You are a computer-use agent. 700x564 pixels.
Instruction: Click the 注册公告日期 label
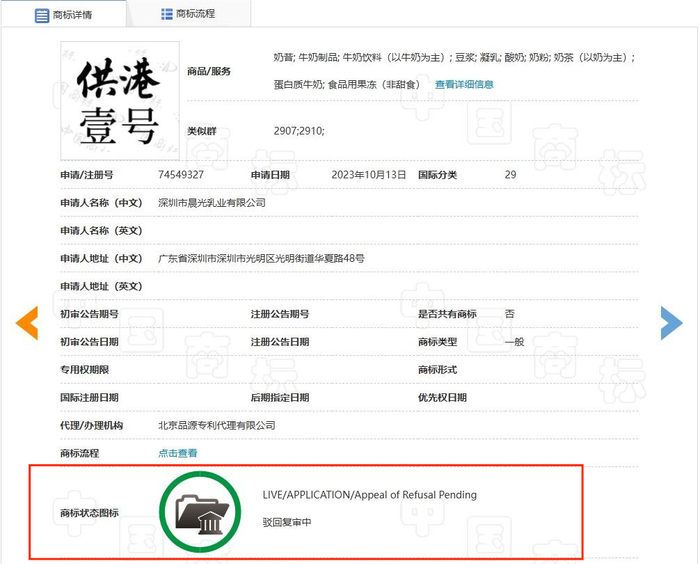point(280,342)
